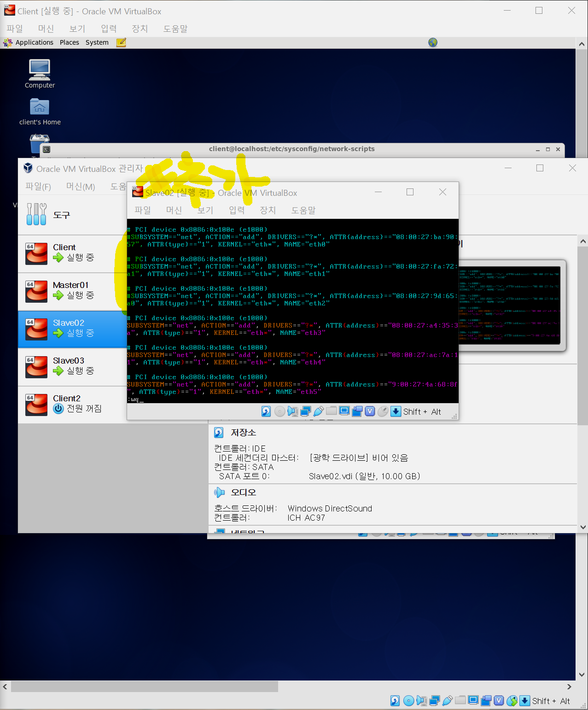
Task: Open 도움말 menu in Slave02 window
Action: (x=303, y=210)
